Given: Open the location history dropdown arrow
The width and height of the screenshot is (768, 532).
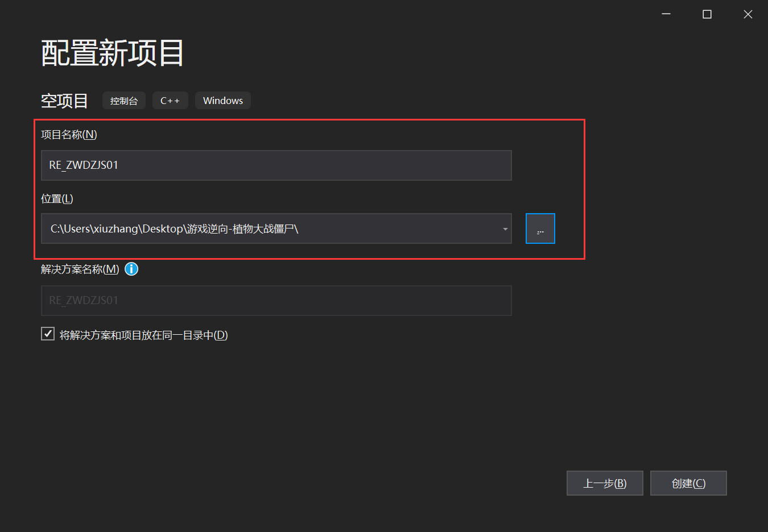Looking at the screenshot, I should 505,228.
